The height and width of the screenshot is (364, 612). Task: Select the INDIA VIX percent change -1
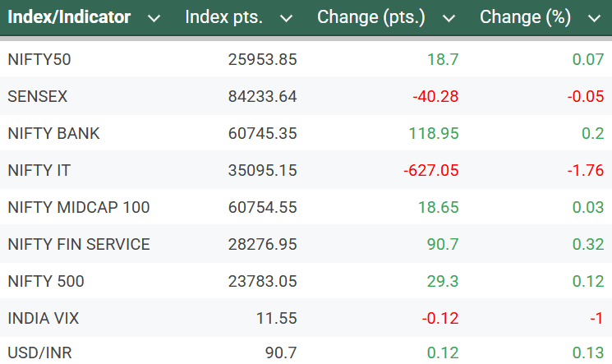pos(596,318)
